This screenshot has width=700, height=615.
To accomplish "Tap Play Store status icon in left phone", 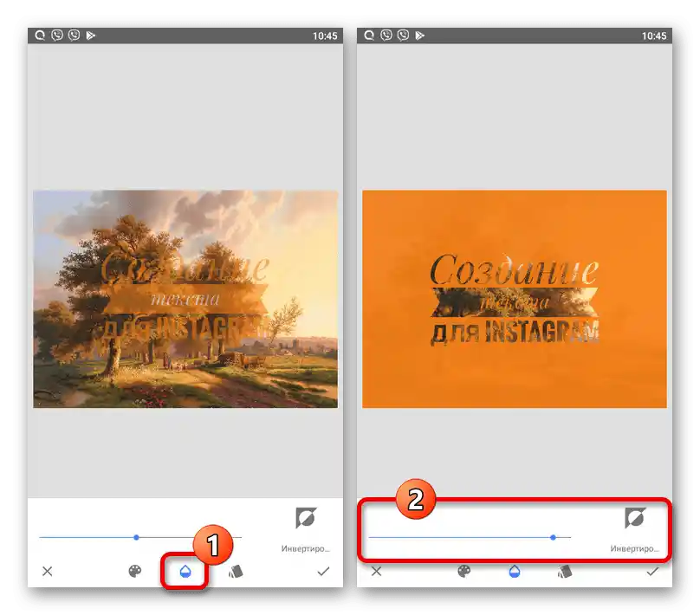I will [91, 36].
